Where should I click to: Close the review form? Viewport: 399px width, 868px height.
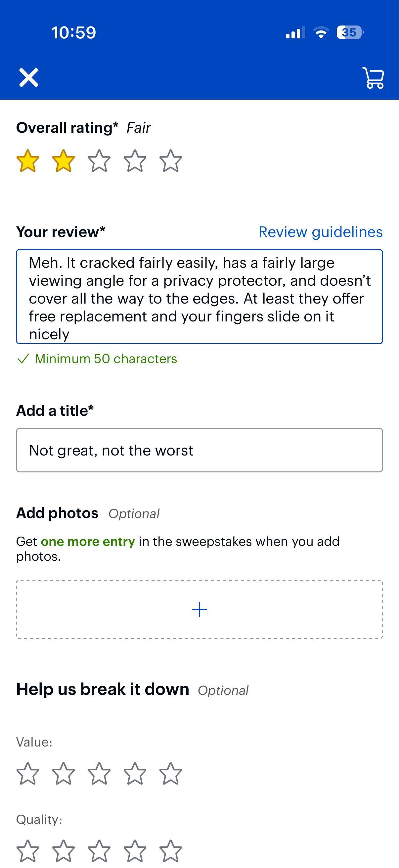pyautogui.click(x=30, y=78)
